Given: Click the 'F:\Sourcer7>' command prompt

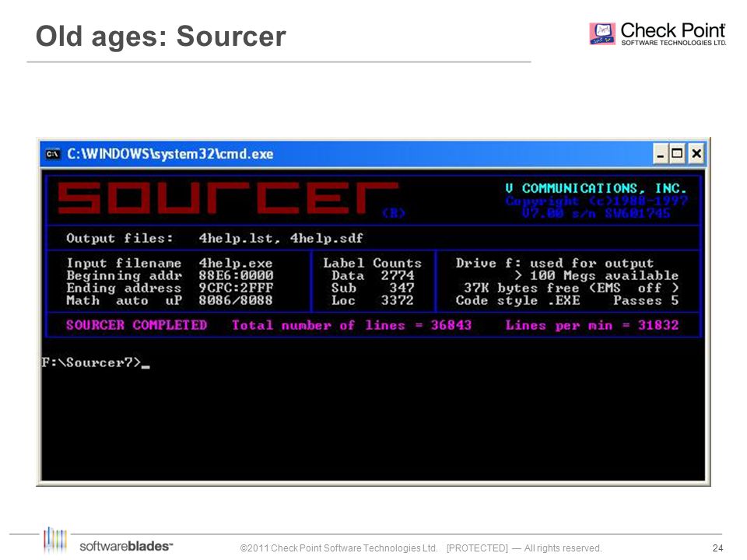Looking at the screenshot, I should (x=91, y=362).
